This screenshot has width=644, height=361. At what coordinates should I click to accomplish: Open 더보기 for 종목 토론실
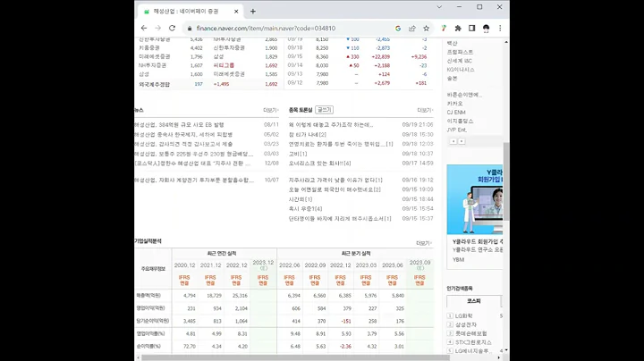click(425, 110)
